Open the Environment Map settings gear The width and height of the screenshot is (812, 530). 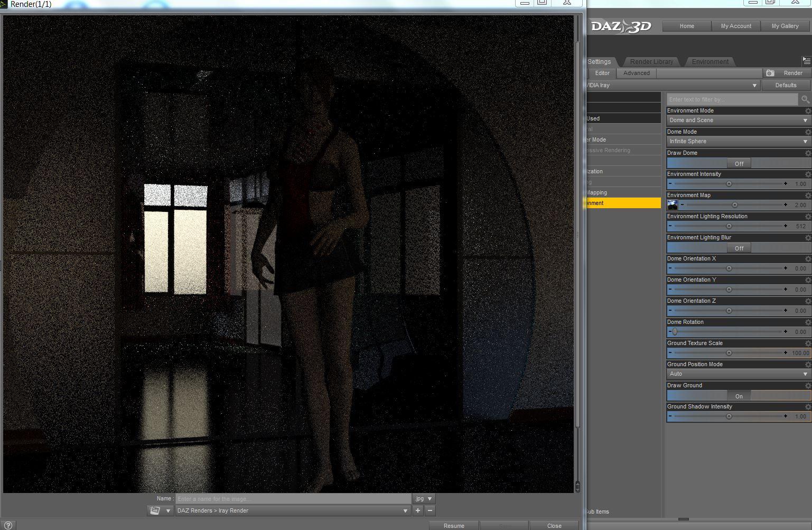pyautogui.click(x=808, y=196)
